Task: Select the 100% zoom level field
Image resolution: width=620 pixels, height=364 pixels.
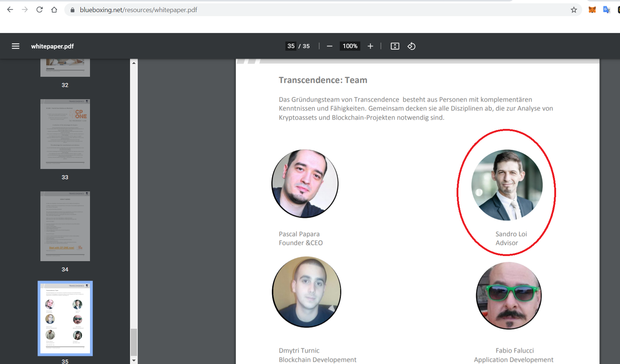Action: (x=350, y=46)
